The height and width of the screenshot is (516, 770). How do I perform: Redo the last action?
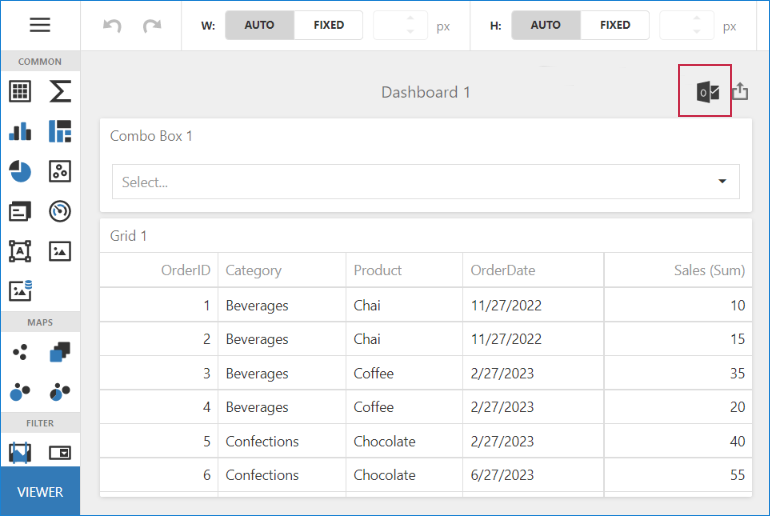[152, 25]
